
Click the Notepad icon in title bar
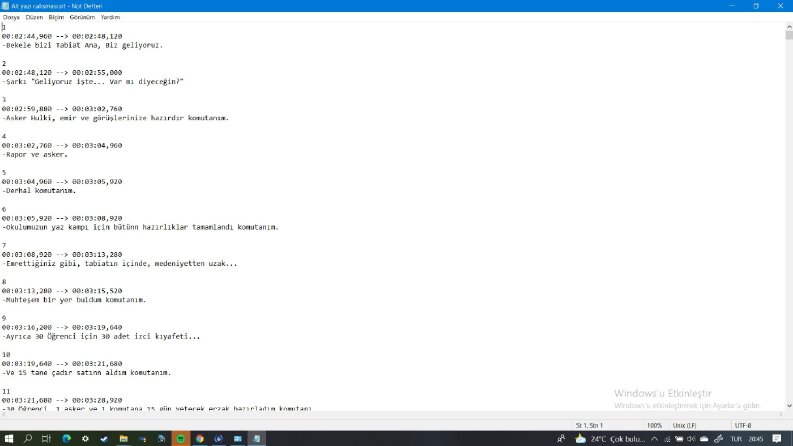5,6
